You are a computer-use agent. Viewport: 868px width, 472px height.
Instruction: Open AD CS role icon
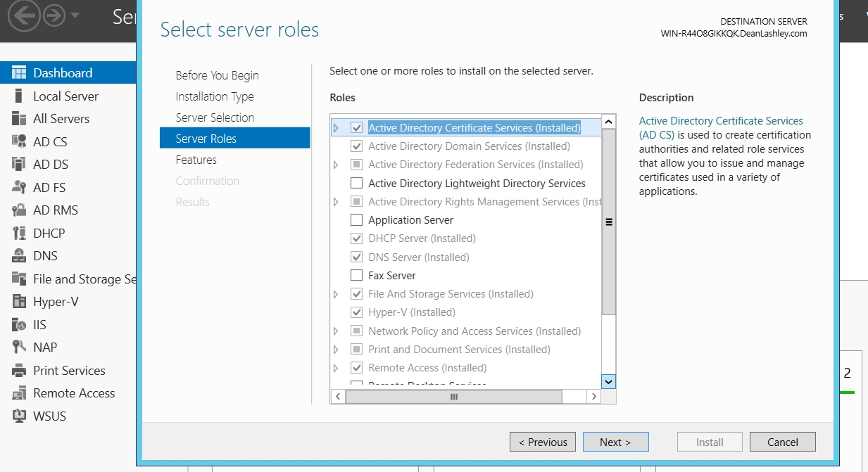point(19,141)
